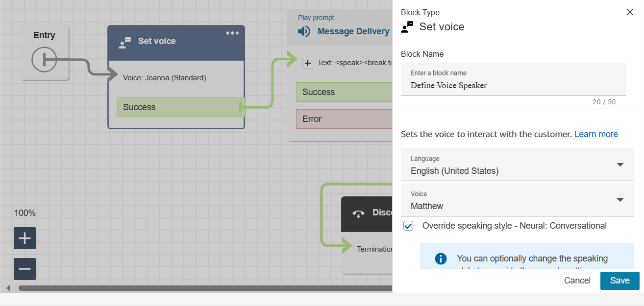The image size is (644, 306).
Task: Click the Disconnect phone hang-up icon
Action: [358, 213]
